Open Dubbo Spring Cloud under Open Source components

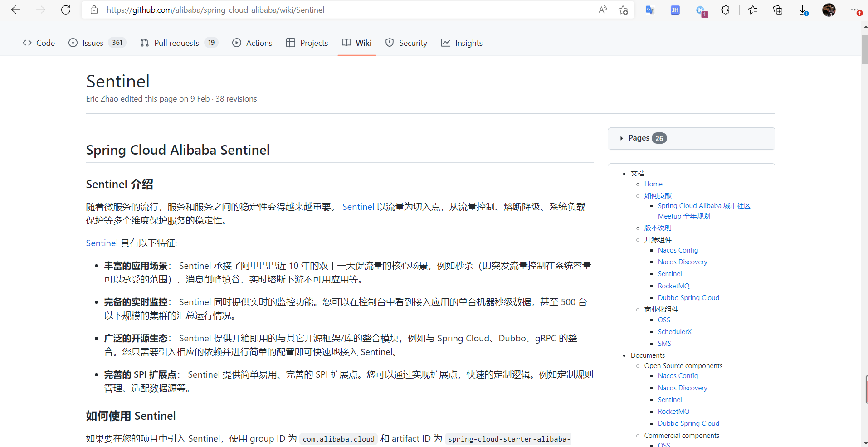(x=688, y=423)
